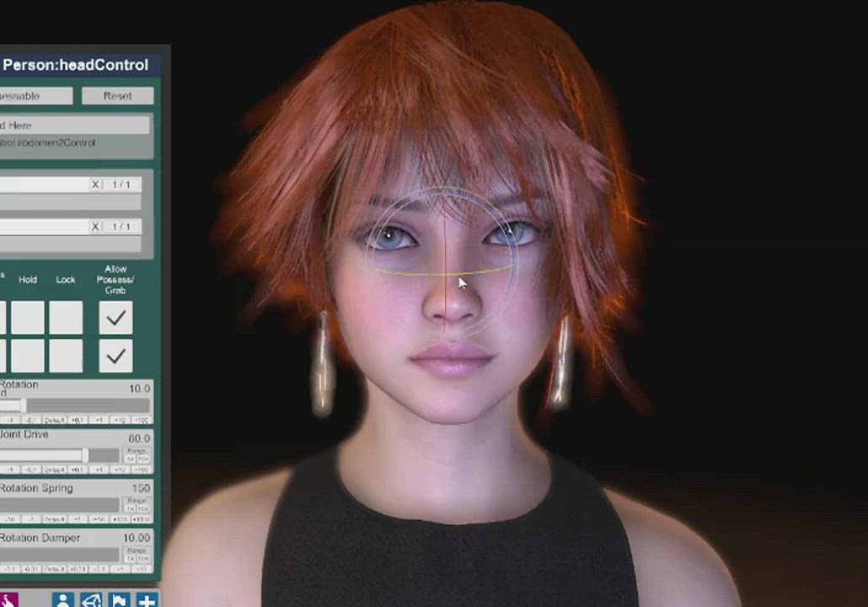This screenshot has height=607, width=868.
Task: Click the person icon in the bottom toolbar
Action: pyautogui.click(x=63, y=599)
